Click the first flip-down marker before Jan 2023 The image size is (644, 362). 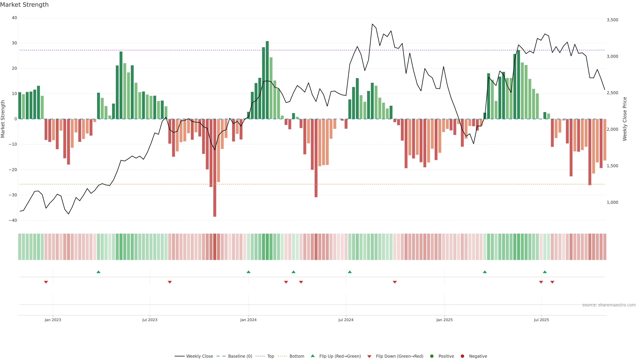tap(46, 282)
